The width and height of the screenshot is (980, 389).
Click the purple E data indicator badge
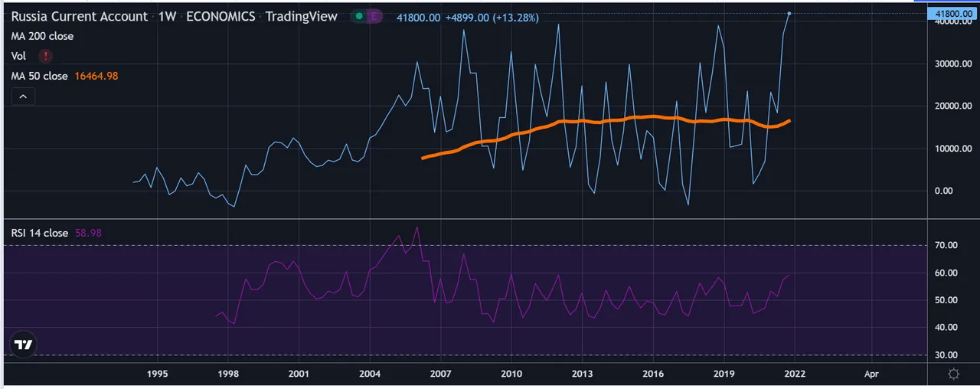point(374,16)
